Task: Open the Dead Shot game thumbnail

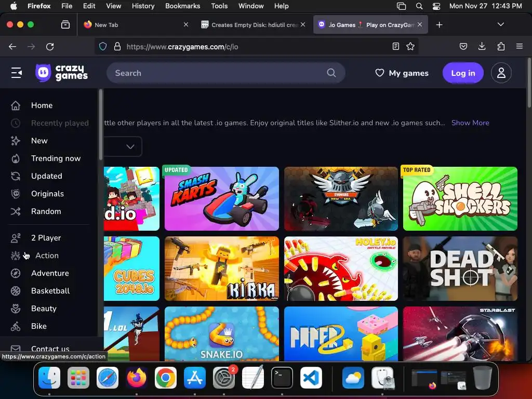Action: pos(460,269)
